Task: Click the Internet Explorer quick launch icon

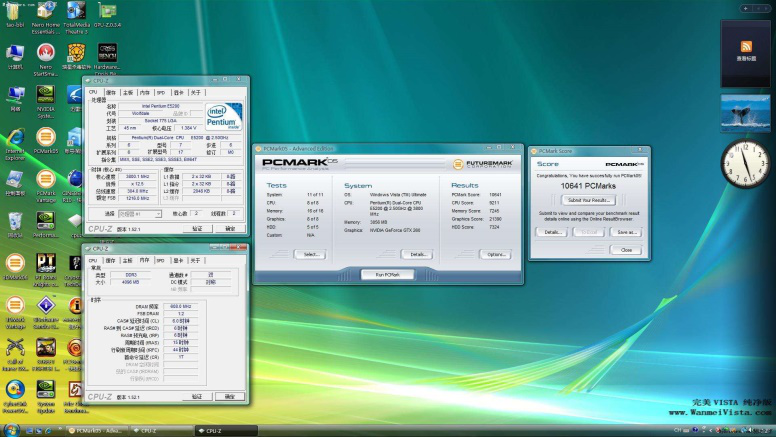Action: pos(48,431)
